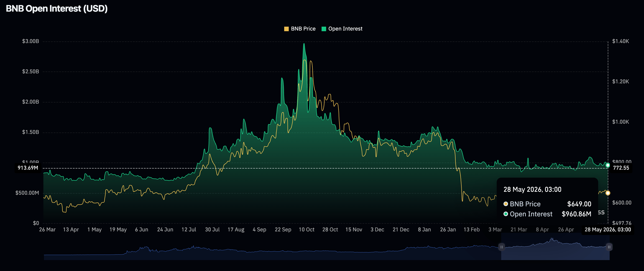Click the 13 Feb date label
Viewport: 644px width, 271px height.
coord(471,230)
